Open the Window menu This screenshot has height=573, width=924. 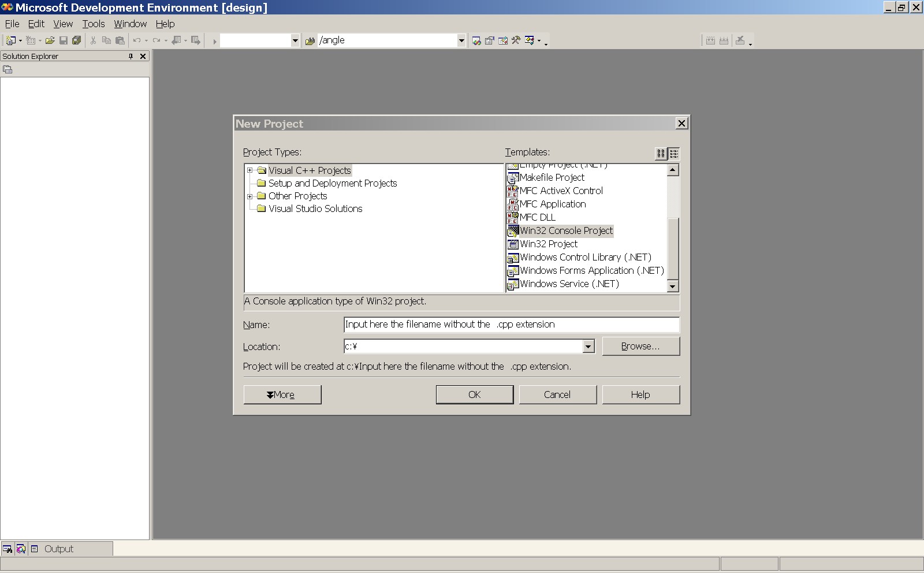pyautogui.click(x=130, y=24)
